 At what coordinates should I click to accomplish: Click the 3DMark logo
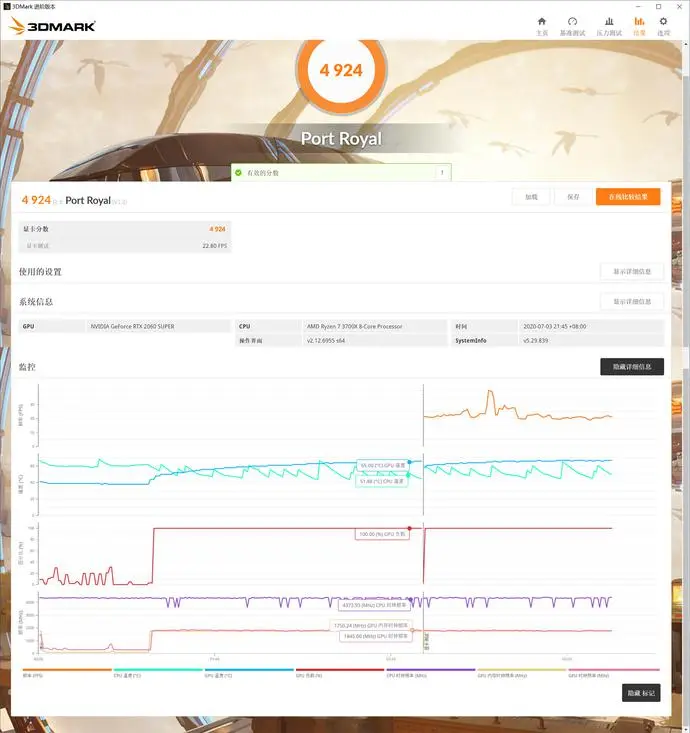click(x=52, y=26)
